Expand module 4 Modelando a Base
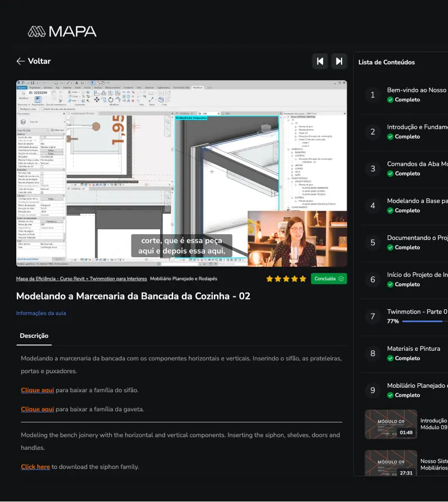 click(404, 206)
